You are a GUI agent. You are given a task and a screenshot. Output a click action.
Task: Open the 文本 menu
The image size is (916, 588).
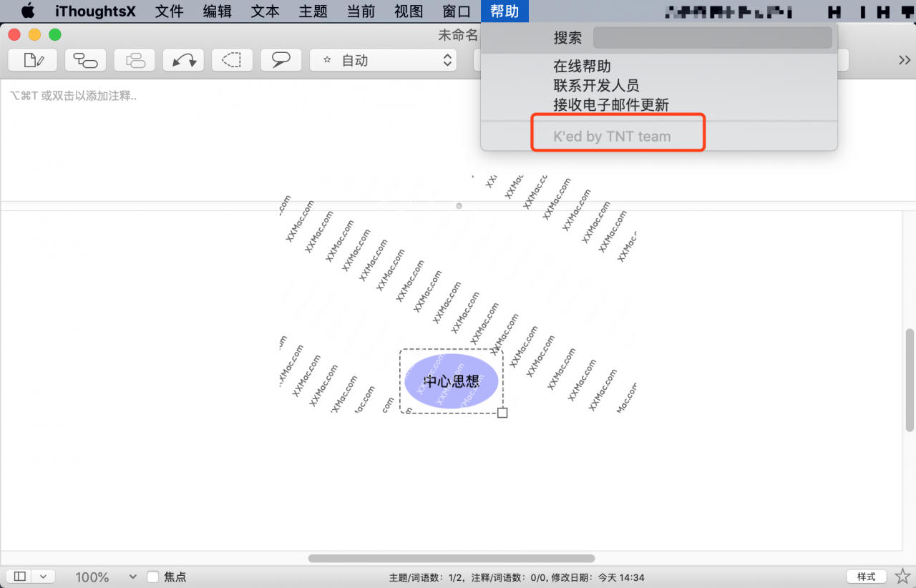(265, 11)
